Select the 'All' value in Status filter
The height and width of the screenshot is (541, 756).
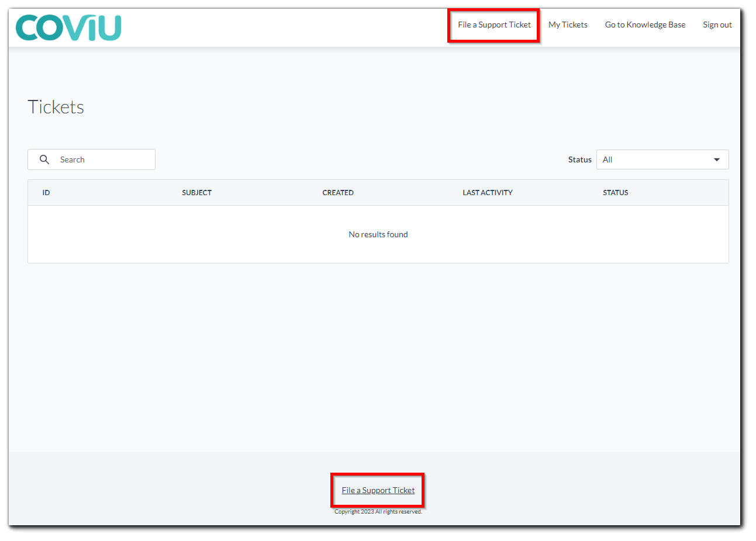608,159
